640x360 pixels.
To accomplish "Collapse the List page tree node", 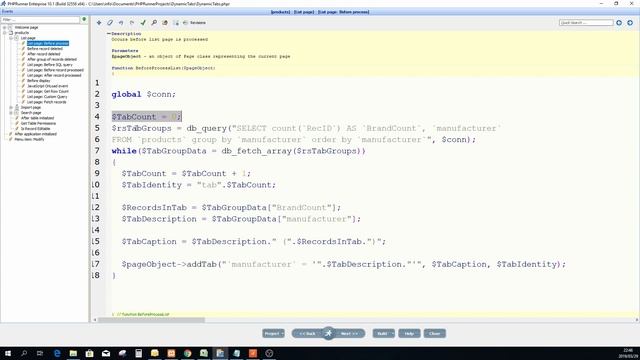I will (x=11, y=38).
